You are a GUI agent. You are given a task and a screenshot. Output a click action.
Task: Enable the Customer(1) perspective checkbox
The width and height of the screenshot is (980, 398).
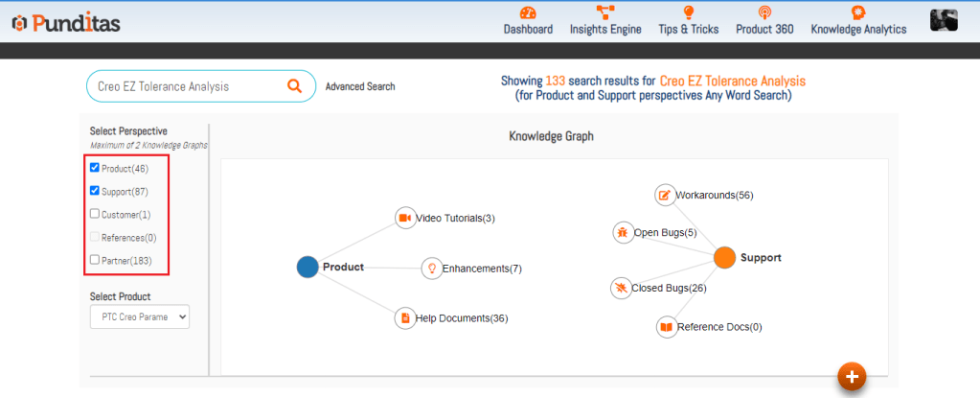coord(95,214)
